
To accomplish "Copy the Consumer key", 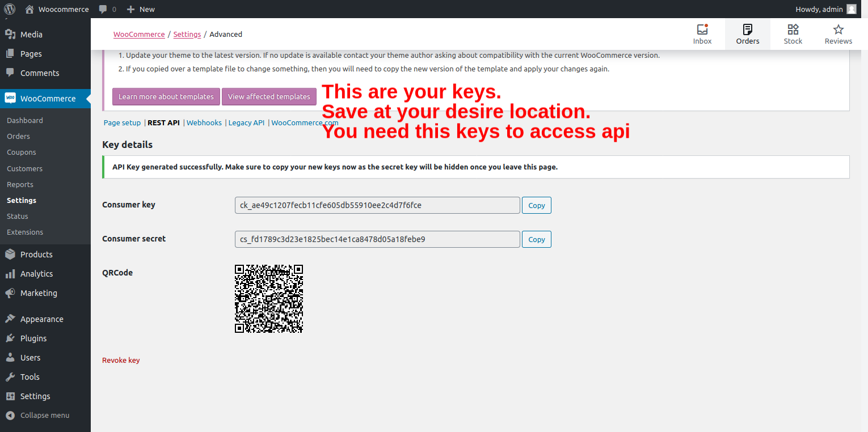I will tap(537, 205).
